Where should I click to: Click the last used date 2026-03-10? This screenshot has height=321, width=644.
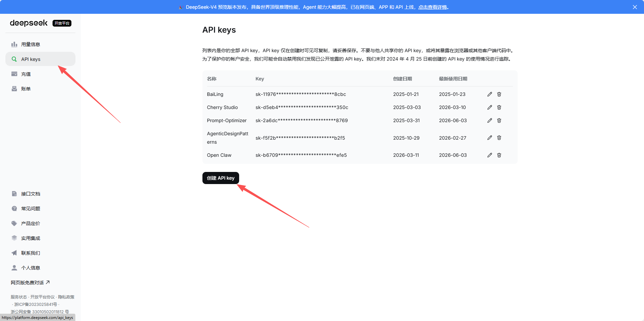click(452, 107)
